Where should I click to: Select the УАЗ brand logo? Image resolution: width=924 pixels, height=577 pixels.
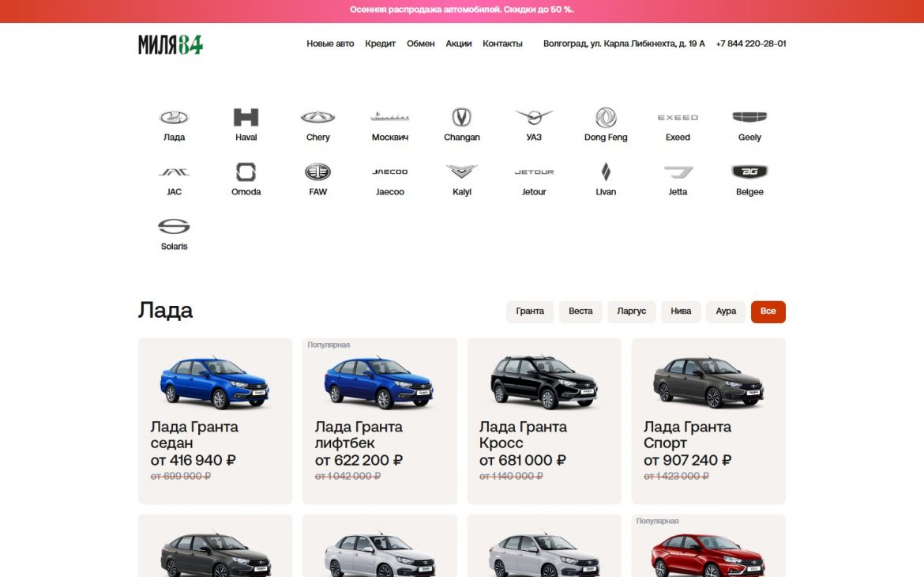point(534,117)
